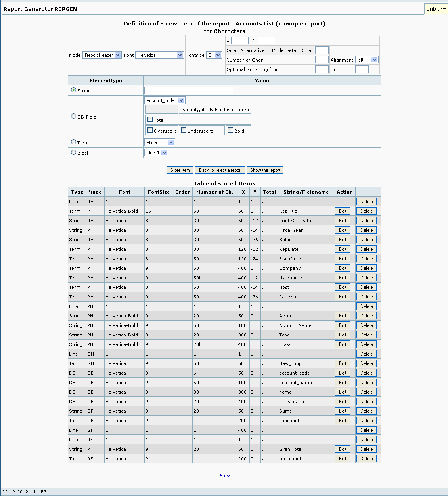Edit the subcount term item
The width and height of the screenshot is (448, 496).
pyautogui.click(x=343, y=421)
